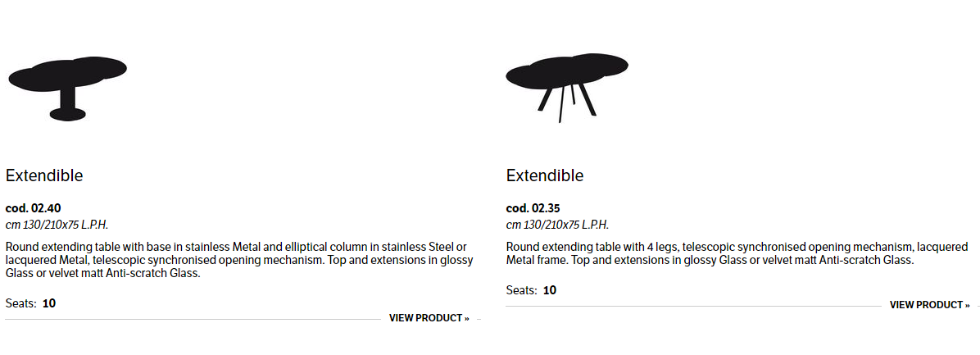
Task: Select the product code "cod. 02.40"
Action: (x=33, y=208)
